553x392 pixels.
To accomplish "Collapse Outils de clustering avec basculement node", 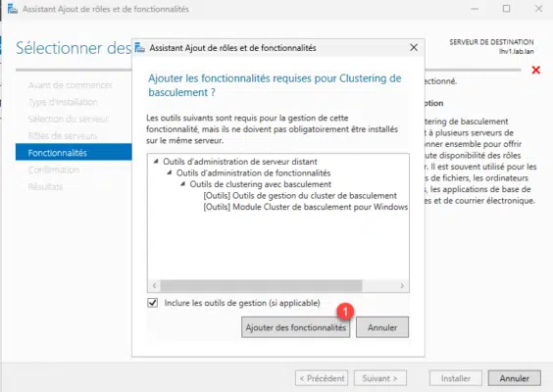I will [x=182, y=184].
